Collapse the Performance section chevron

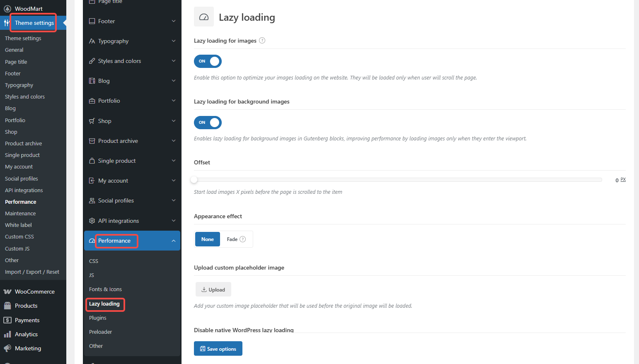174,241
